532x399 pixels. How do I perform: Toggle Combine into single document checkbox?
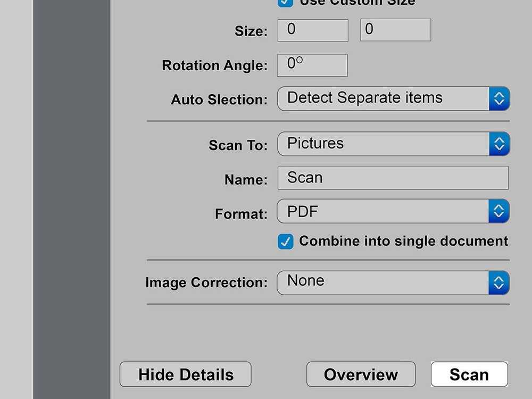click(286, 242)
